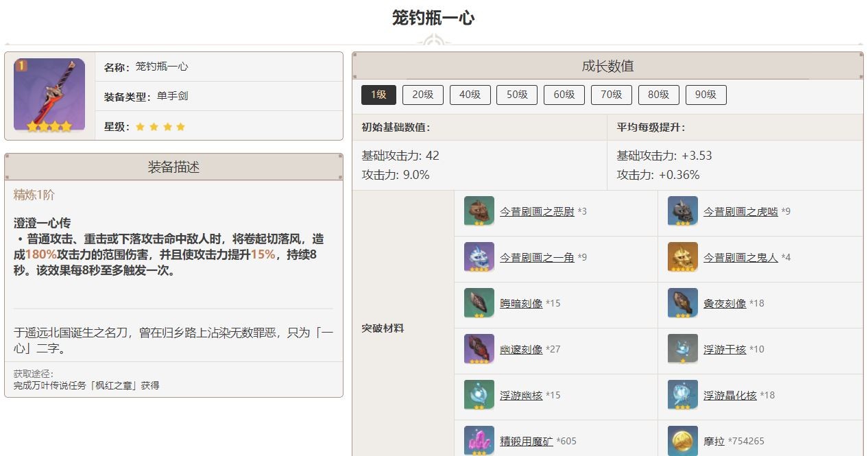868x456 pixels.
Task: Click the 今昔剧画之一角 mask icon
Action: click(x=479, y=257)
